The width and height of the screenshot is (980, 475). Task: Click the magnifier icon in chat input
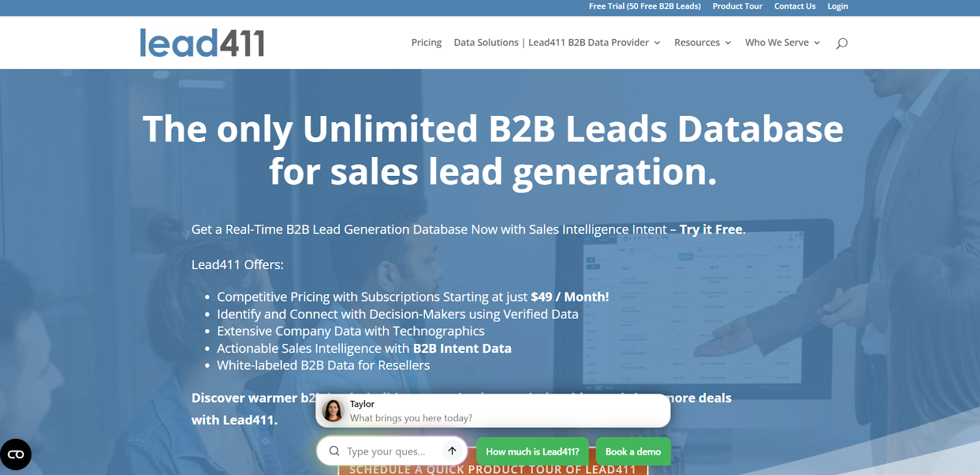[334, 451]
